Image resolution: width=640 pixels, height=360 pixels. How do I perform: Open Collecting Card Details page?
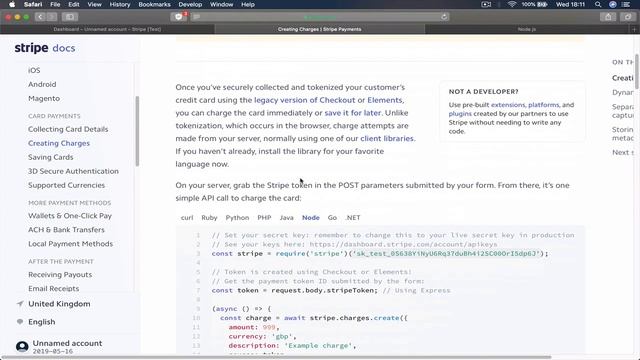tap(68, 129)
